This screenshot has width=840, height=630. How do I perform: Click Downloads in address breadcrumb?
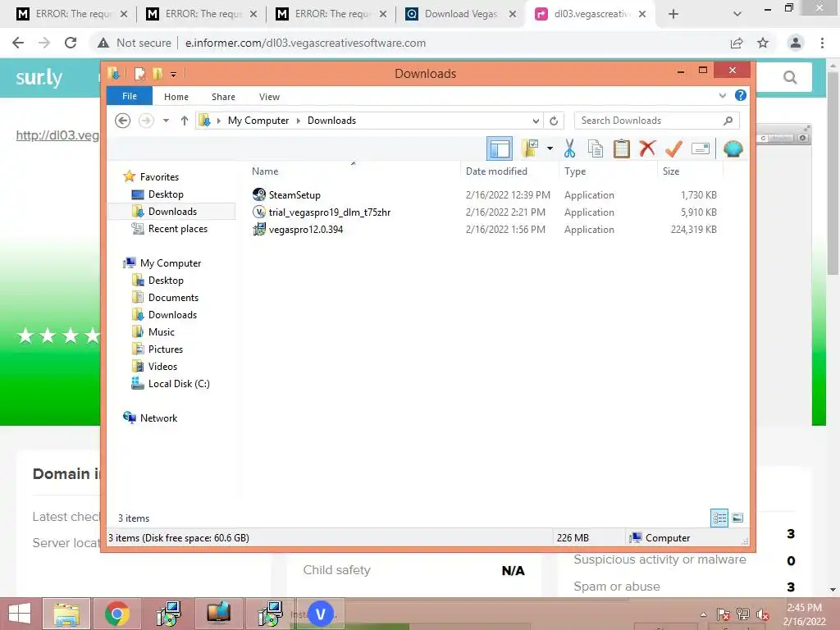click(331, 121)
